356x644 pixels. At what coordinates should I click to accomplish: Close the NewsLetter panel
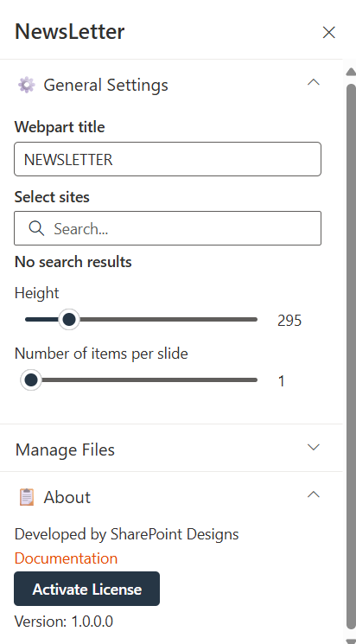pyautogui.click(x=329, y=33)
